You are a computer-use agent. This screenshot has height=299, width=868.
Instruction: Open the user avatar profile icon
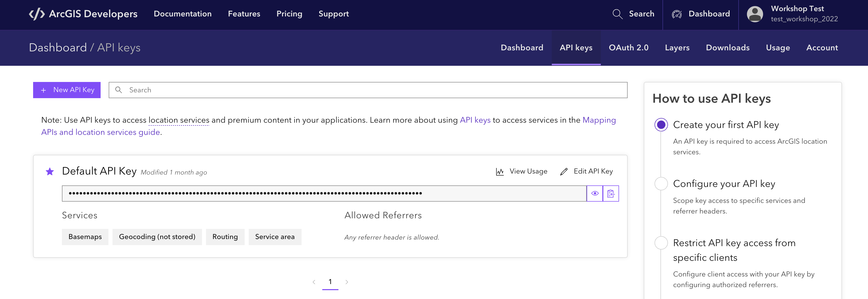click(755, 14)
